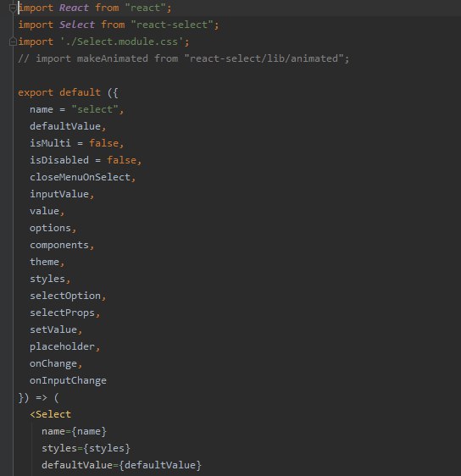Click the fold end marker beside Select.module.css import
Viewport: 461px width, 476px height.
[13, 42]
